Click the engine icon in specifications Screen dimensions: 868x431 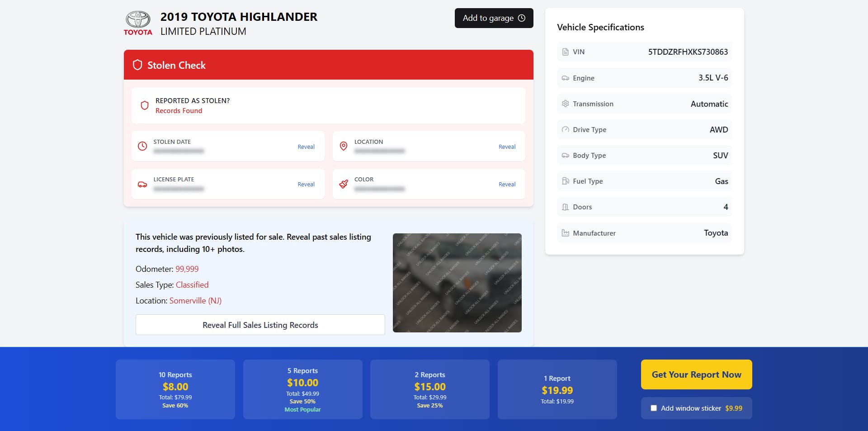[565, 78]
